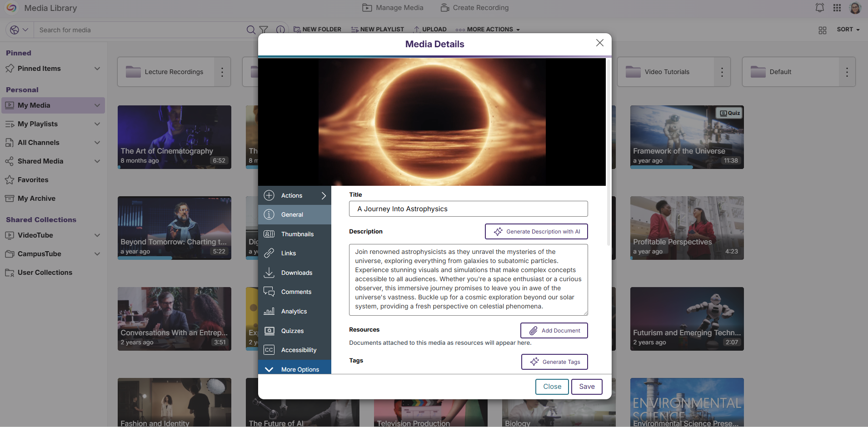Click the User Collections folder icon

coord(10,273)
